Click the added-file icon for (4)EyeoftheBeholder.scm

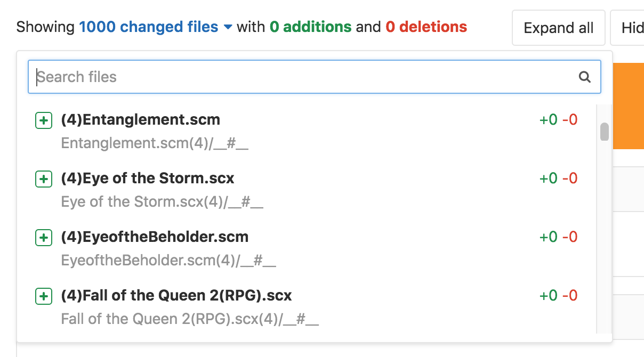[x=43, y=238]
